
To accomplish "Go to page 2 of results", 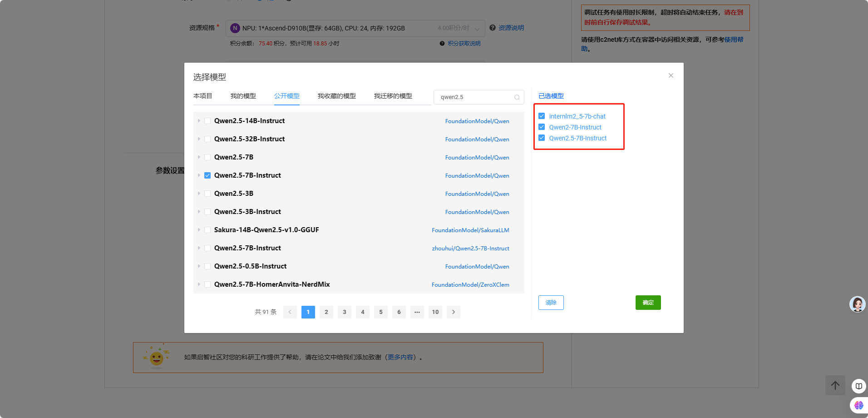I will 326,312.
